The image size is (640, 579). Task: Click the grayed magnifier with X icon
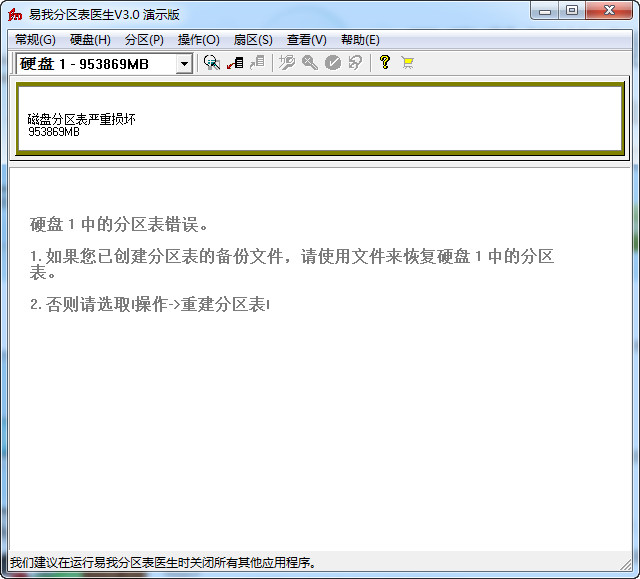coord(310,63)
